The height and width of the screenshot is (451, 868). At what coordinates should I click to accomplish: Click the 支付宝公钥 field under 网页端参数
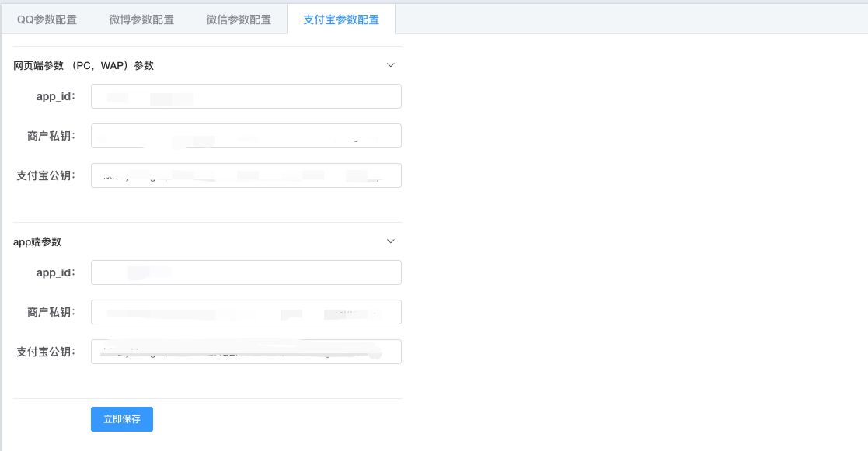click(x=246, y=175)
